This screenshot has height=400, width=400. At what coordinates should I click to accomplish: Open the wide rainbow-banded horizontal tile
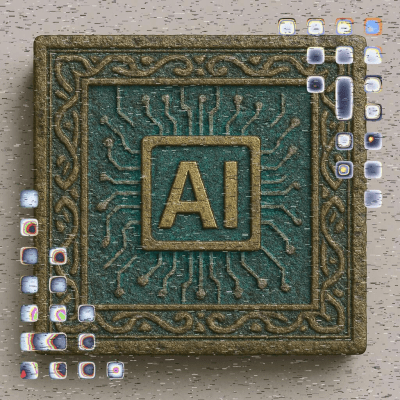[44, 342]
